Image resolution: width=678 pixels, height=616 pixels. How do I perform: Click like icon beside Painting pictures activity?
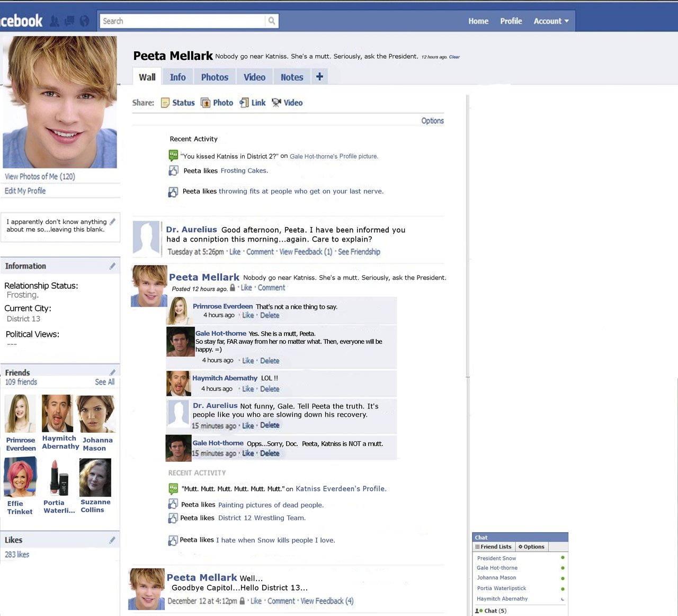pos(173,504)
